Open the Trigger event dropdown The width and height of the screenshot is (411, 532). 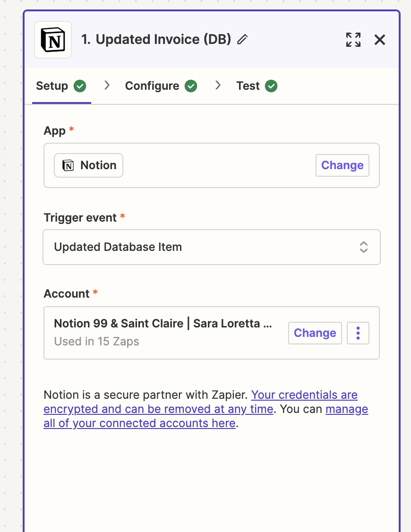pyautogui.click(x=212, y=247)
